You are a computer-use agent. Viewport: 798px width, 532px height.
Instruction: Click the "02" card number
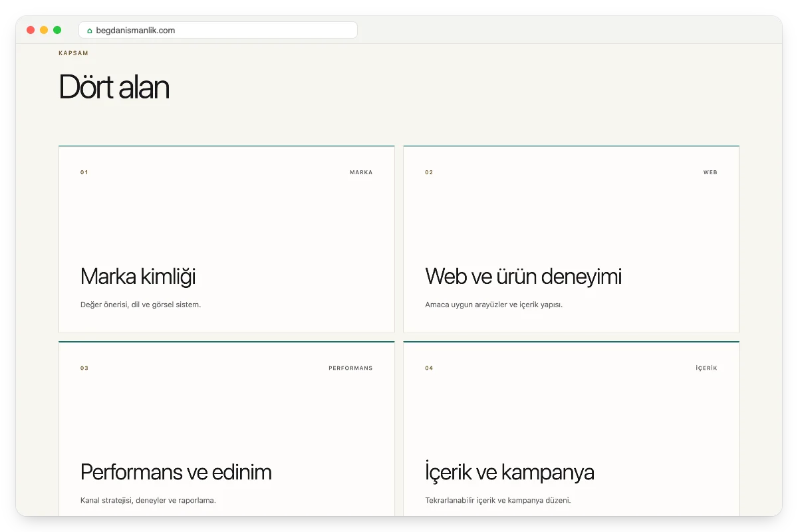click(429, 172)
